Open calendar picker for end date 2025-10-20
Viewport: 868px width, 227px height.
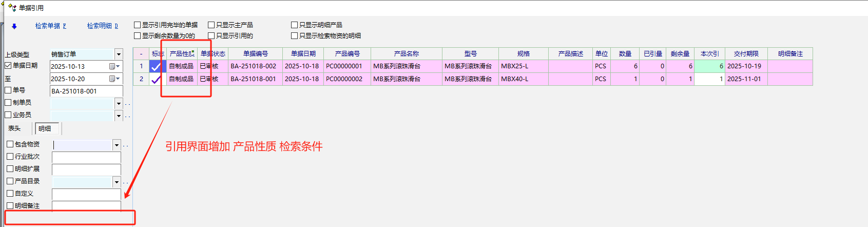click(x=114, y=79)
